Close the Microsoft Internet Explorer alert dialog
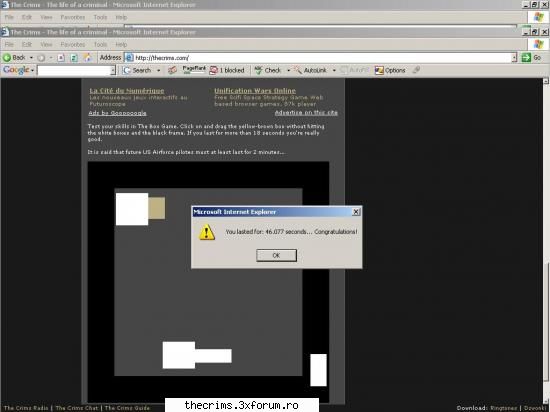550x412 pixels. pos(356,212)
